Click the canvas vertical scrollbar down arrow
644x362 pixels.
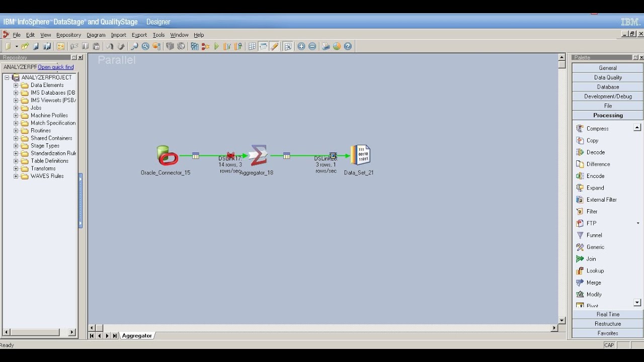(562, 320)
